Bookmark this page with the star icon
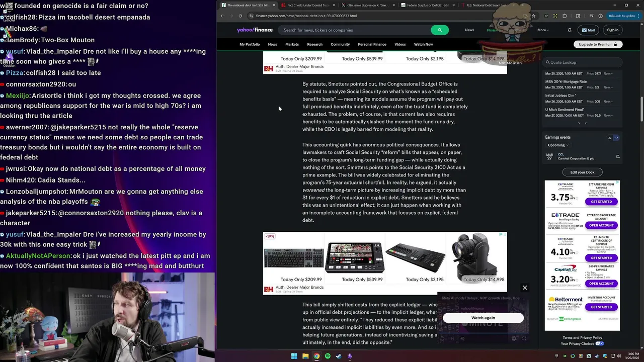 click(533, 16)
